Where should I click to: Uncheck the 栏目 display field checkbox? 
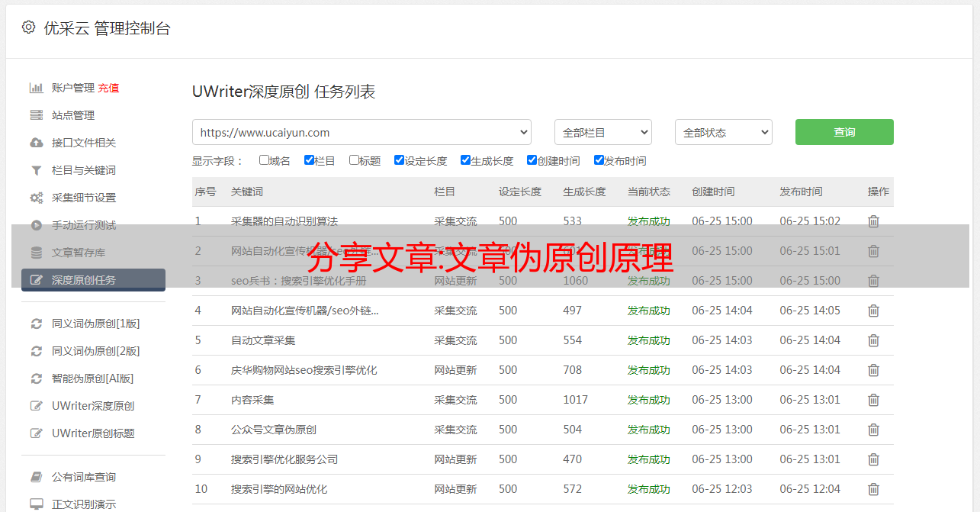(x=309, y=160)
